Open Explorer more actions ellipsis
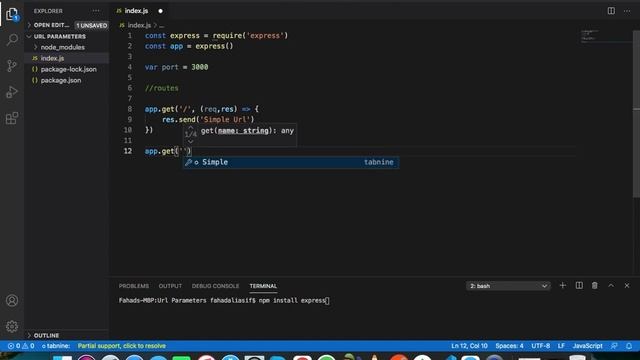The image size is (640, 360). 96,11
